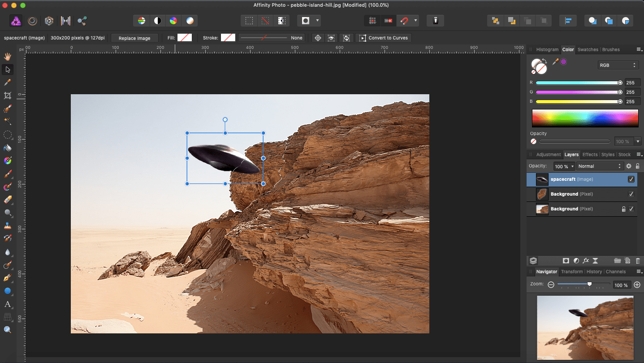Expand the layer opacity 100 % dropdown
The height and width of the screenshot is (363, 644).
pyautogui.click(x=564, y=166)
